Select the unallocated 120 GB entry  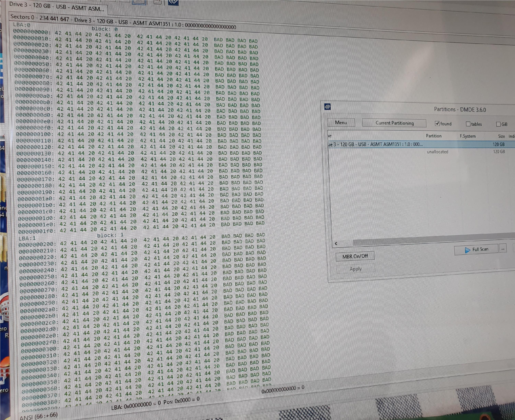coord(437,152)
